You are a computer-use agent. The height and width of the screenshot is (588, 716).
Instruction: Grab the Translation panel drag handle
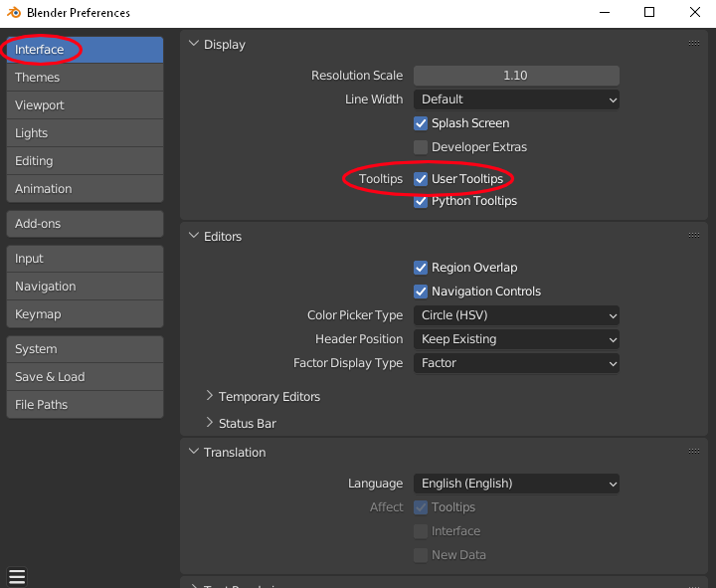[694, 452]
